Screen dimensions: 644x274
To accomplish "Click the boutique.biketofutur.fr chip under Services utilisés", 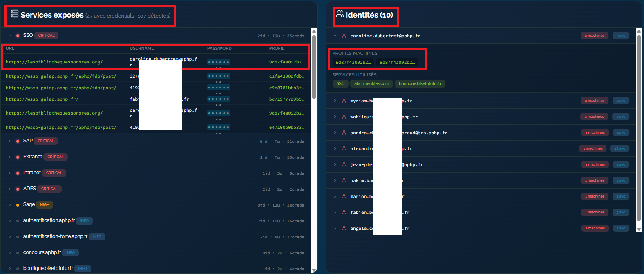I will 420,83.
